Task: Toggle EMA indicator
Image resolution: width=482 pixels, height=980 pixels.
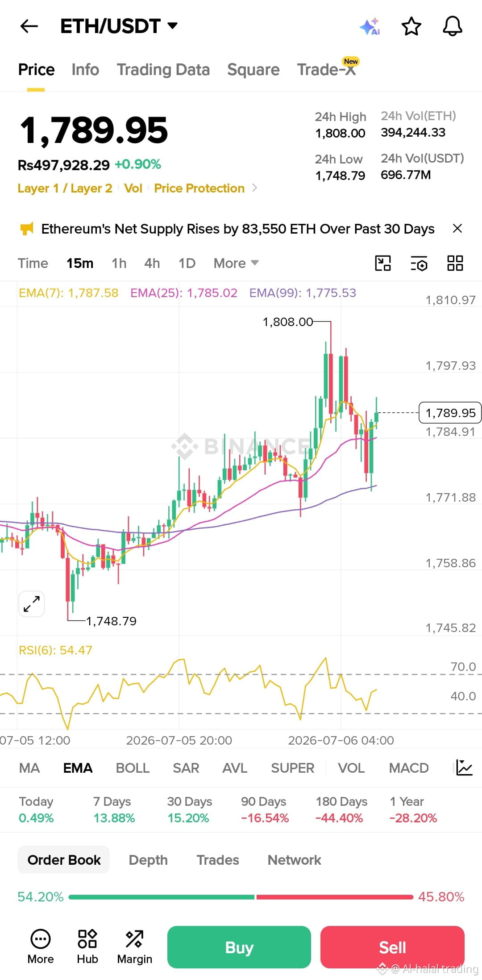Action: (78, 768)
